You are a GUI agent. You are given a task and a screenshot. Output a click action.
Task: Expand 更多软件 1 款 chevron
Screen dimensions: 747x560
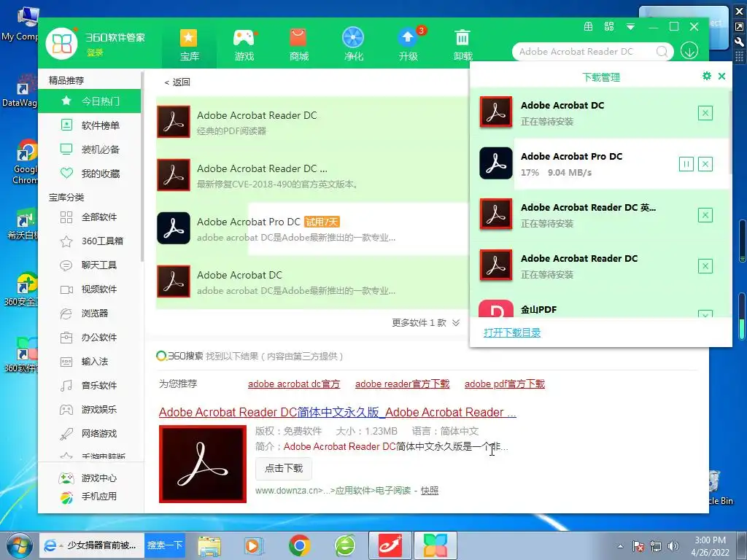(456, 323)
